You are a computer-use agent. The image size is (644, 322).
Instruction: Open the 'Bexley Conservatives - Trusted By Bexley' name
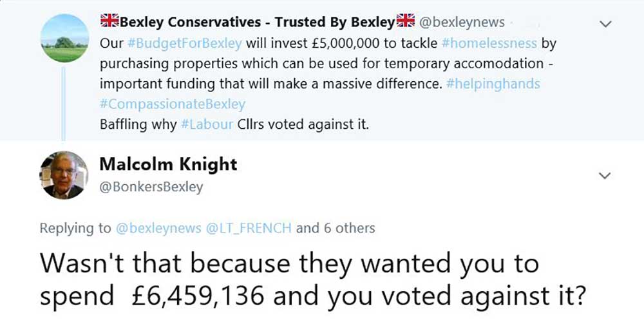pos(256,23)
